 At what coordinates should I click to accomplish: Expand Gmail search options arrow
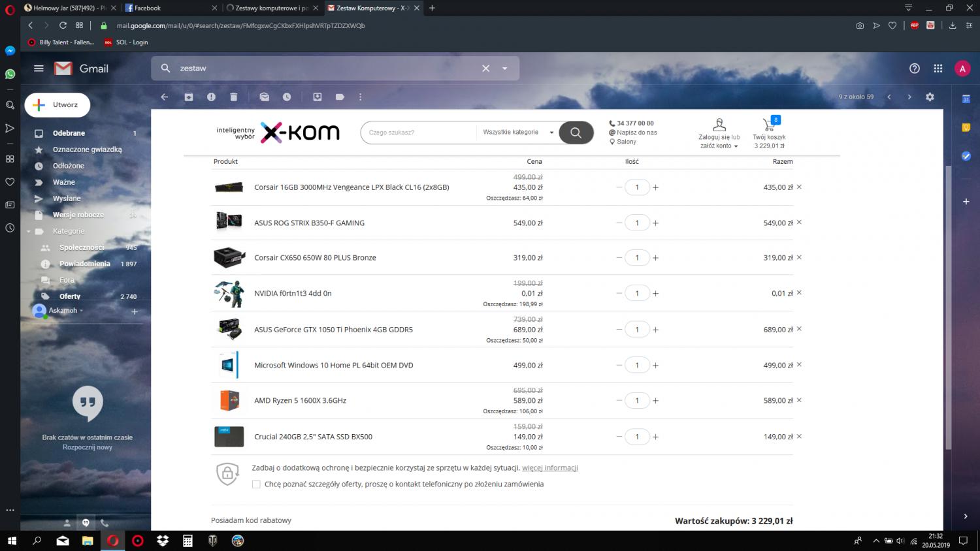[504, 69]
